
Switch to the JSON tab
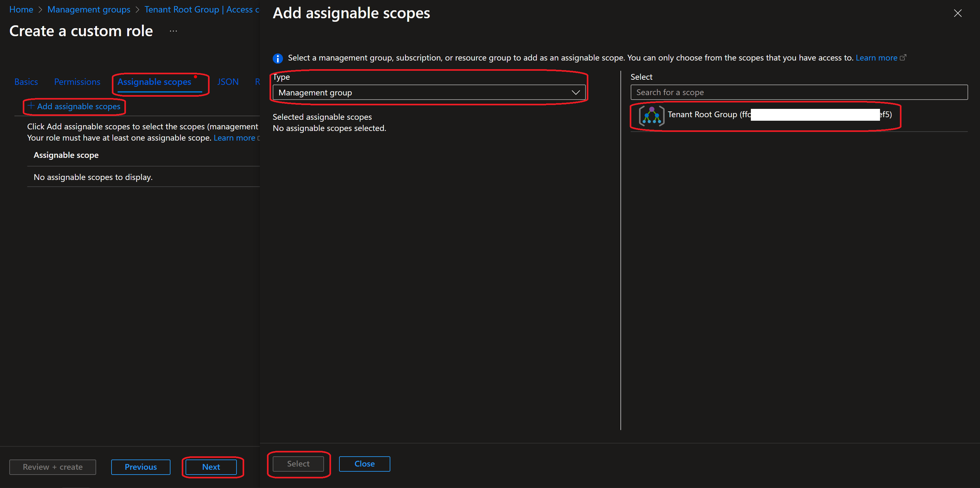pos(228,81)
